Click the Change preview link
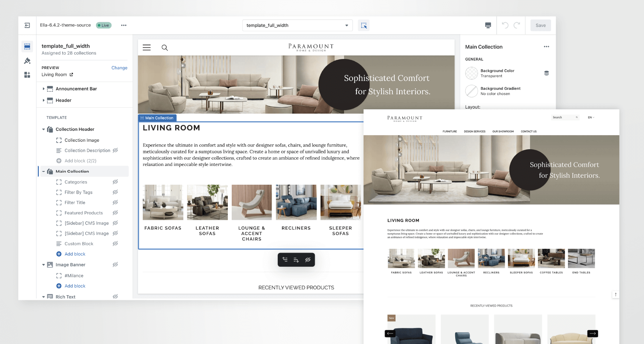The width and height of the screenshot is (644, 344). (119, 68)
